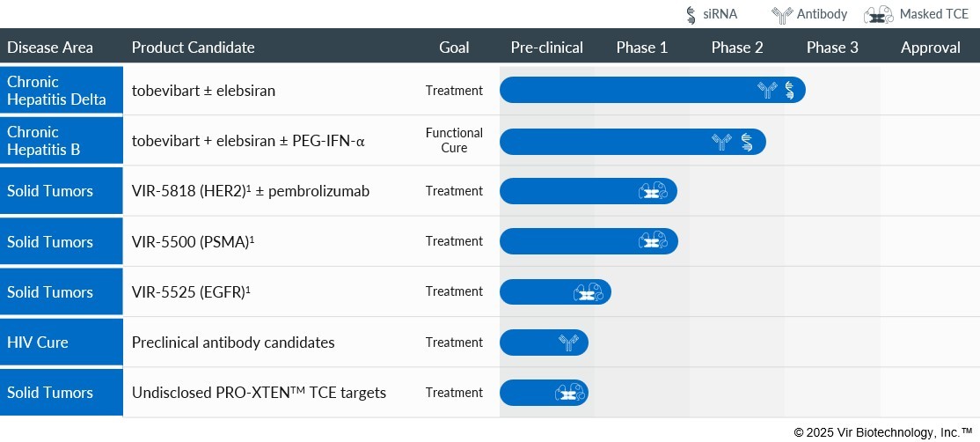This screenshot has height=442, width=980.
Task: Click antibody icon on HIV Cure bar
Action: (x=567, y=343)
